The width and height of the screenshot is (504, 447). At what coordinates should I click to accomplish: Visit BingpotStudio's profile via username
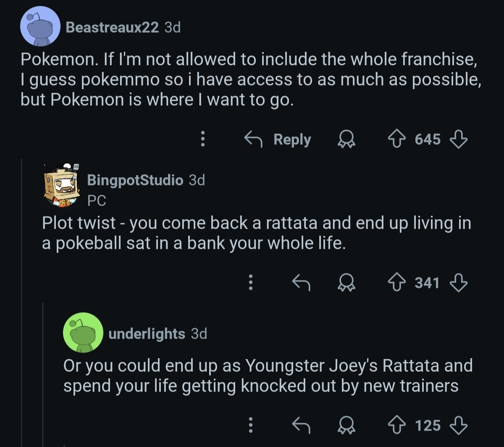click(x=135, y=180)
